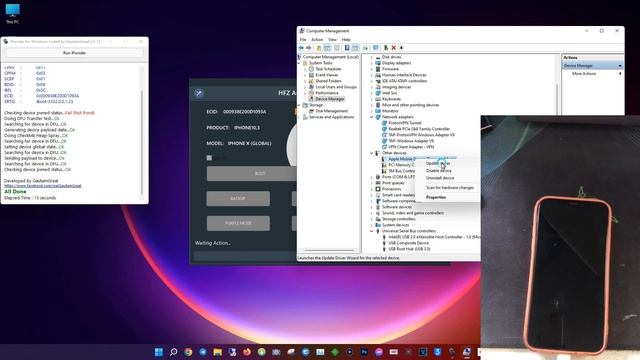Open the Facebook link under Developed by GautamGreat

pyautogui.click(x=42, y=186)
